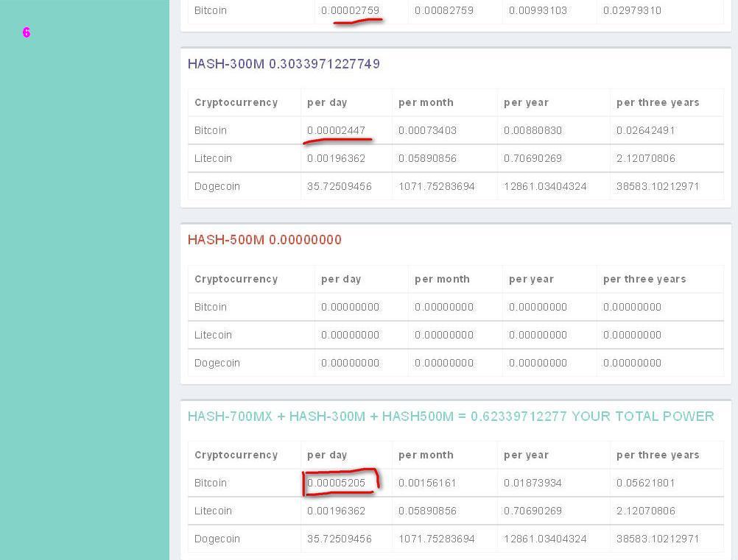This screenshot has height=560, width=738.
Task: Click the 0.02642491 Bitcoin three-year value
Action: coord(646,130)
